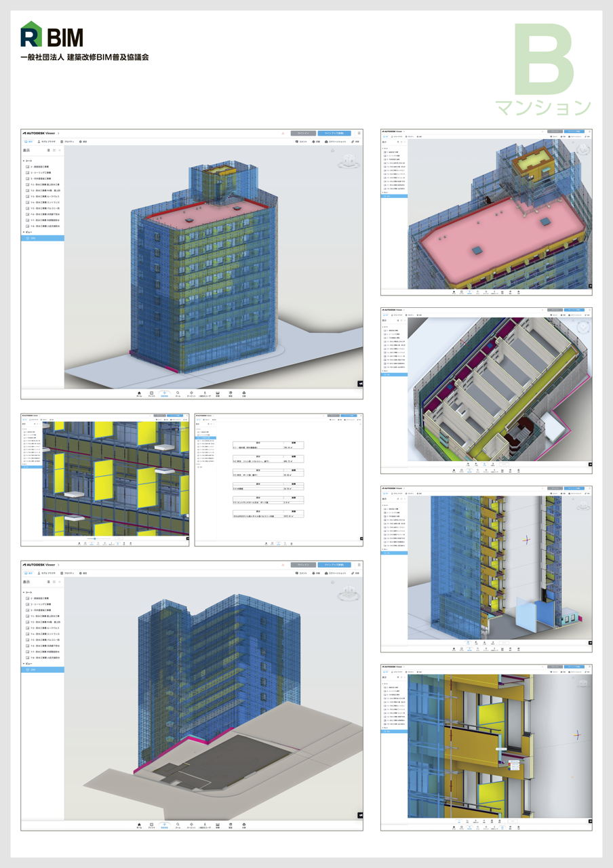Image resolution: width=613 pixels, height=868 pixels.
Task: Click the サインイン button
Action: pos(302,134)
